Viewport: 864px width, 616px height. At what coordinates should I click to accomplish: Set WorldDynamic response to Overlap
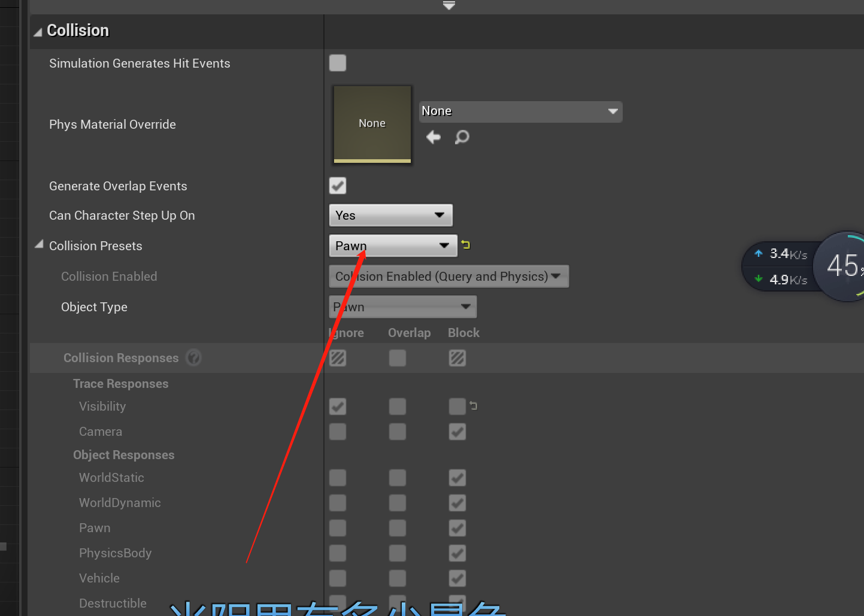coord(398,503)
